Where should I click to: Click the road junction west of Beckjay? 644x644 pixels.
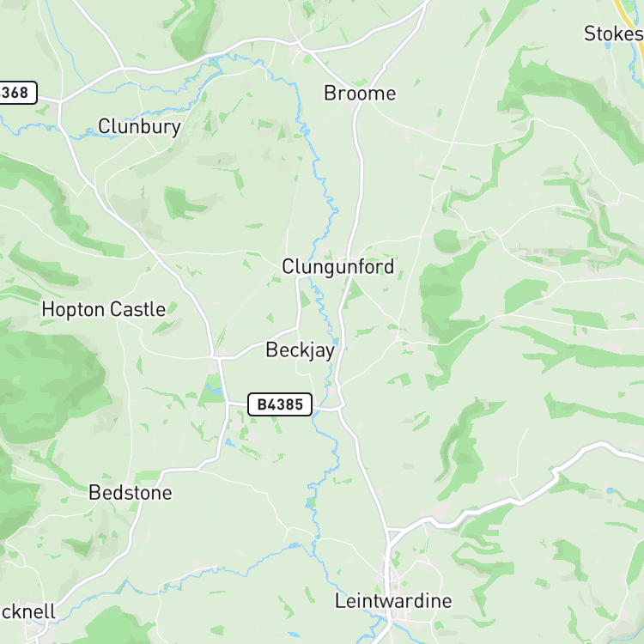point(216,358)
